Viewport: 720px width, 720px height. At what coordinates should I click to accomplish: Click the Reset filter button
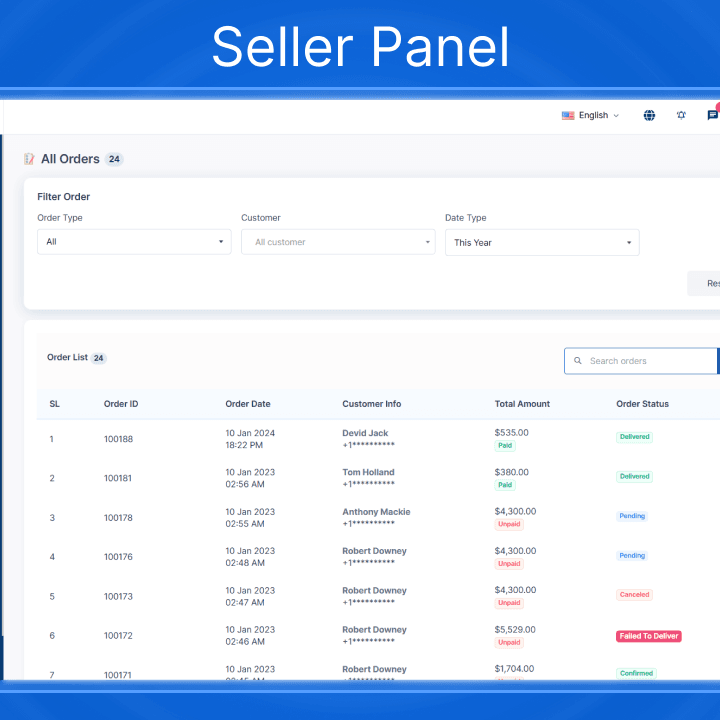coord(706,283)
